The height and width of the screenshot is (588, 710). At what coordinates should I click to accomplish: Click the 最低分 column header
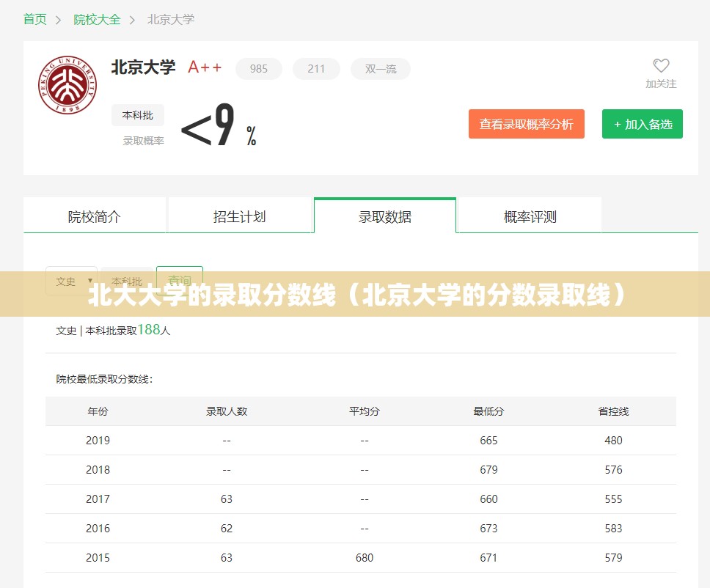point(488,411)
